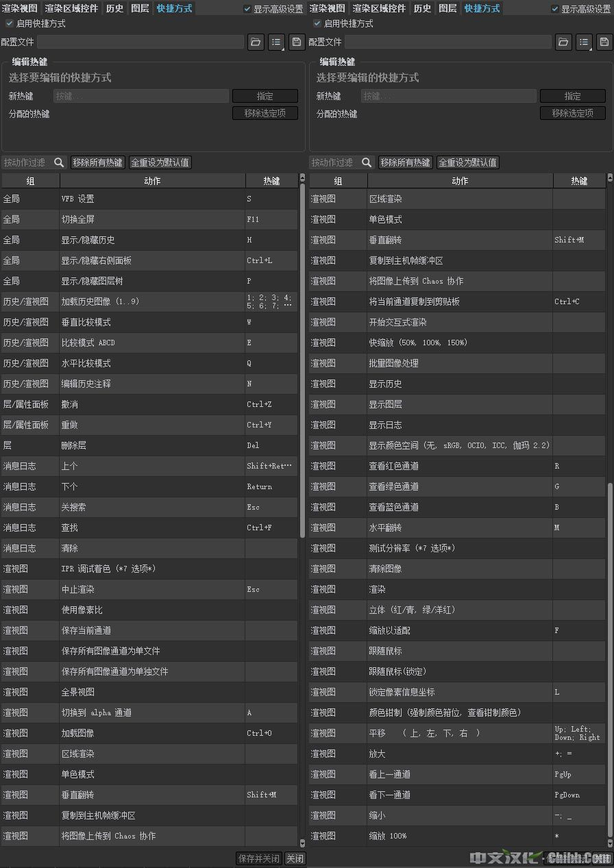Open the 图层 tab in right panel
This screenshot has height=868, width=614.
[x=447, y=8]
